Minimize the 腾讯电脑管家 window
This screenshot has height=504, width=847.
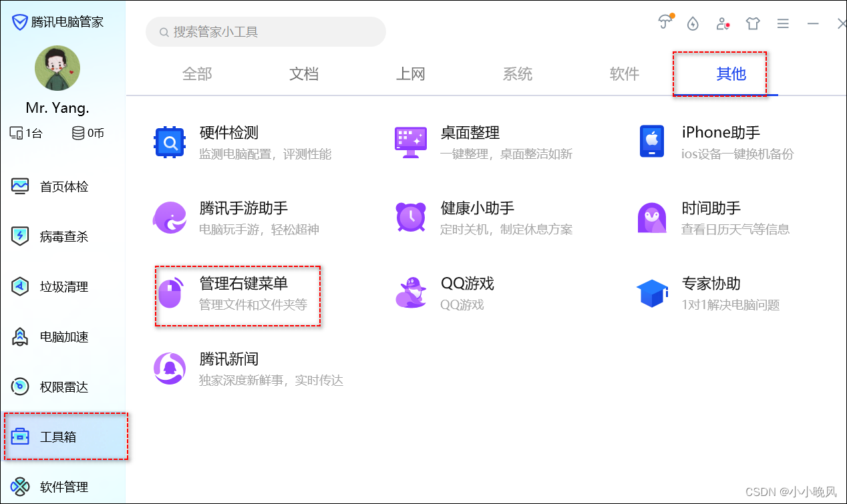click(x=813, y=23)
